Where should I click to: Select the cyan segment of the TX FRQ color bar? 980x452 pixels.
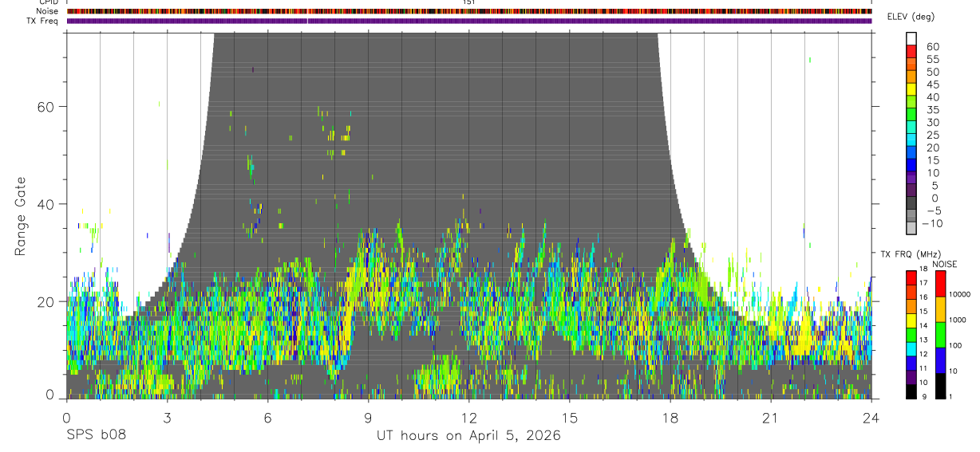[912, 351]
